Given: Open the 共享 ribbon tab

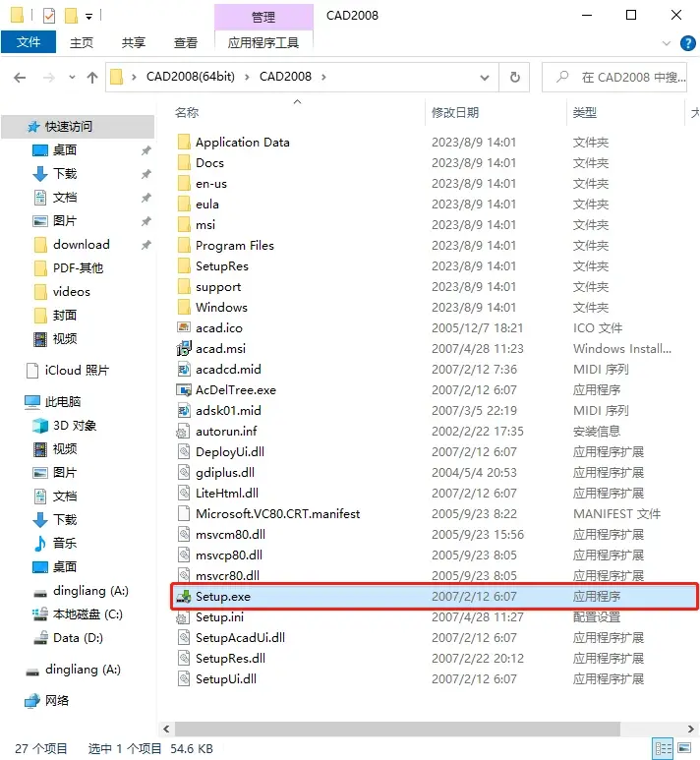Looking at the screenshot, I should (134, 42).
